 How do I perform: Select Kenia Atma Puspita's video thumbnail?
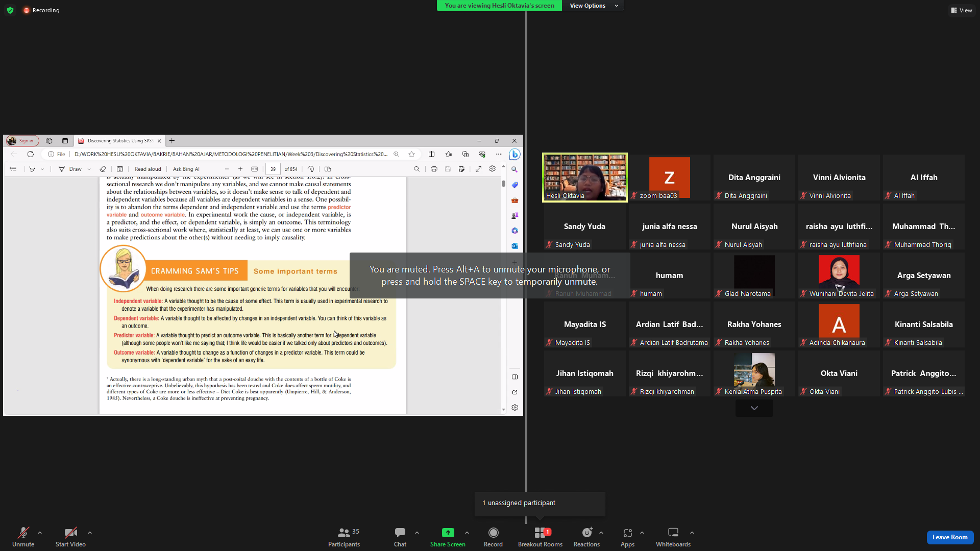(754, 373)
